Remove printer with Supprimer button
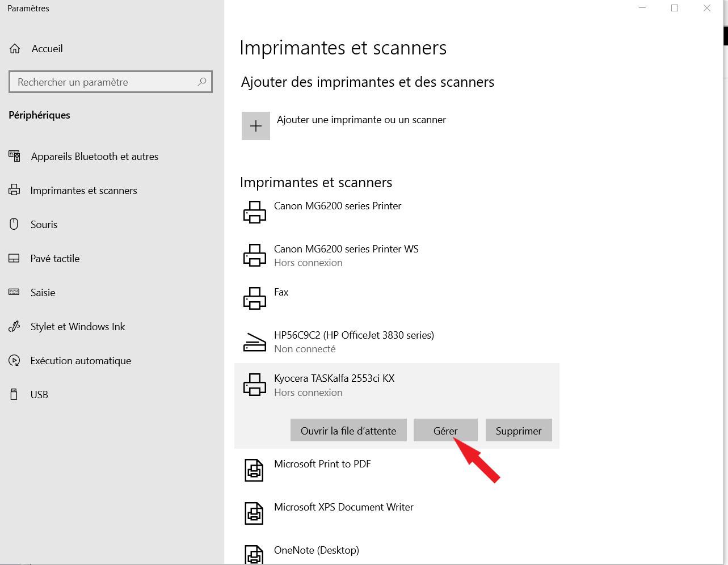The height and width of the screenshot is (565, 728). 518,431
